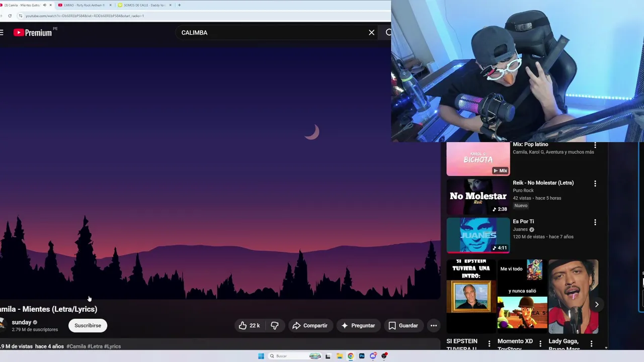
Task: Open the Es Por Ti video title
Action: [x=523, y=222]
